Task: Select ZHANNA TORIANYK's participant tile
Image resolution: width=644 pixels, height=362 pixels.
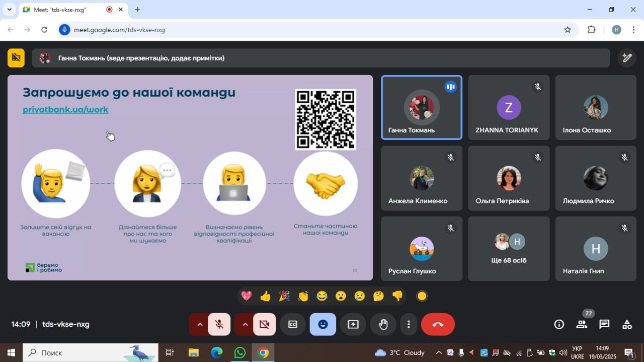Action: [509, 107]
